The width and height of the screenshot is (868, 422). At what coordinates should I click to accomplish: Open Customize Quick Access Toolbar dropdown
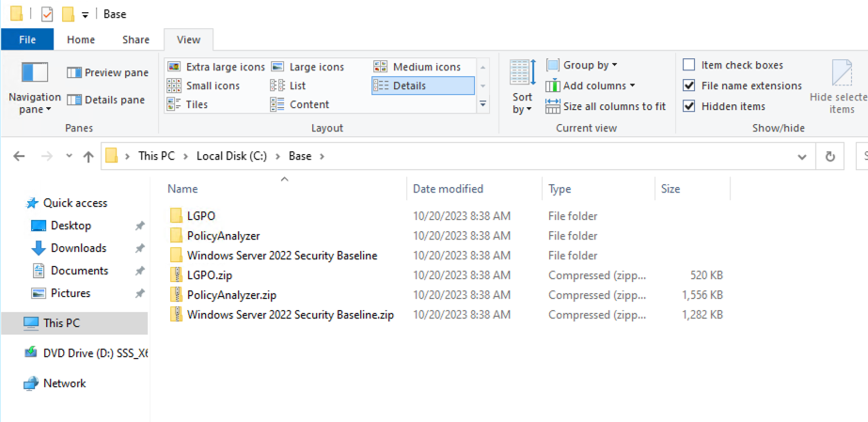pyautogui.click(x=86, y=15)
